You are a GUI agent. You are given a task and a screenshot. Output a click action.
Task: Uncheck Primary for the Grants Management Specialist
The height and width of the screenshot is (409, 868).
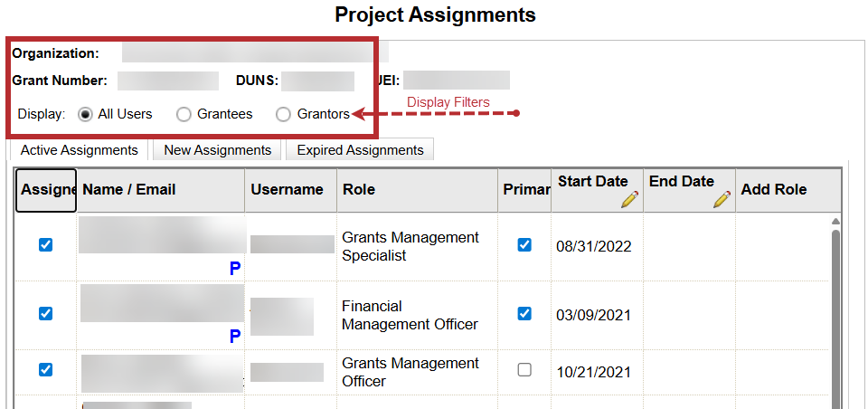click(524, 245)
